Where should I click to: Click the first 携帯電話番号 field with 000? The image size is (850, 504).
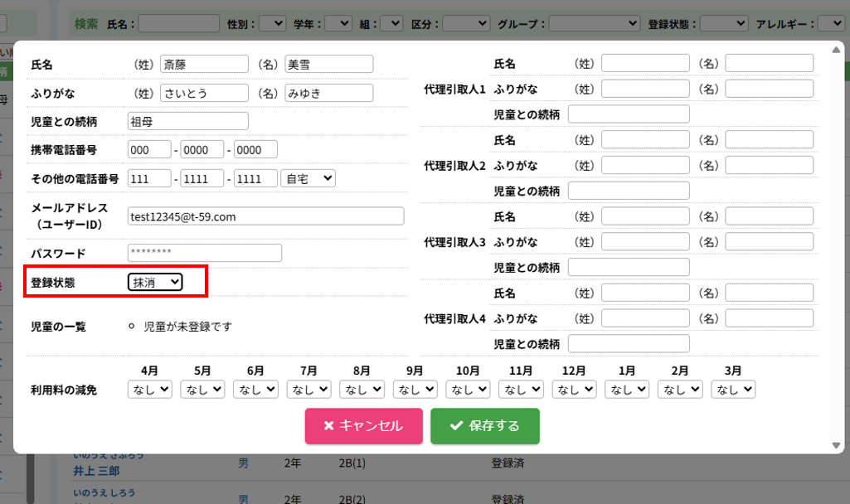[x=149, y=150]
